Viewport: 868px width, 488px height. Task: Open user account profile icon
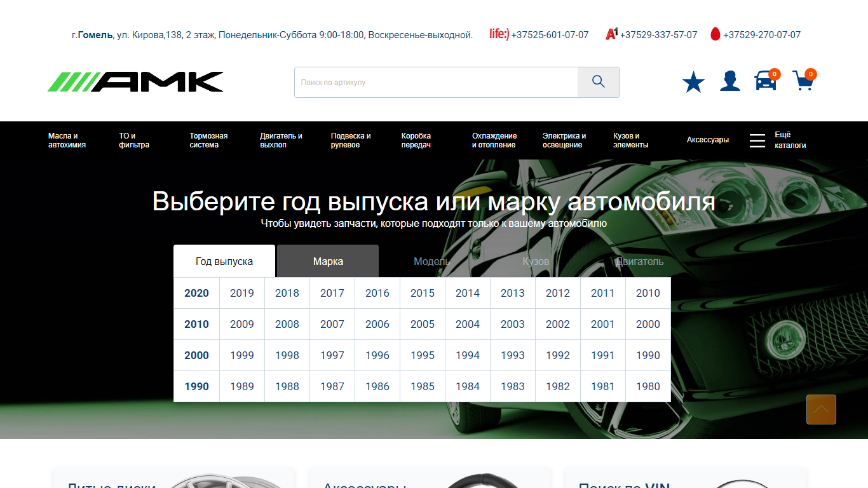[730, 81]
